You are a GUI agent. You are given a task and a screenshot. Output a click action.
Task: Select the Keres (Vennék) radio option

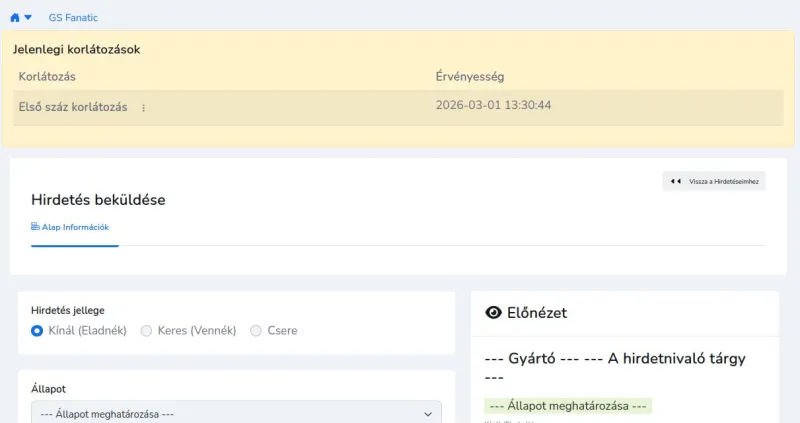click(x=147, y=330)
